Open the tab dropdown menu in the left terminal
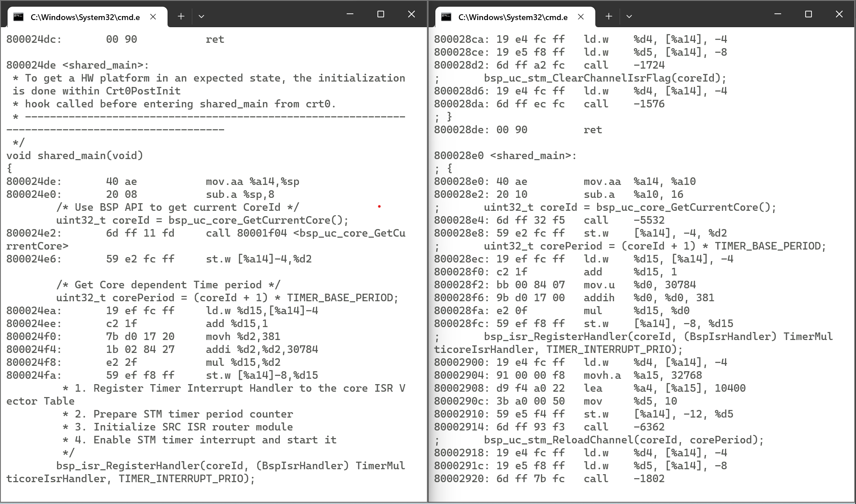 pyautogui.click(x=201, y=16)
